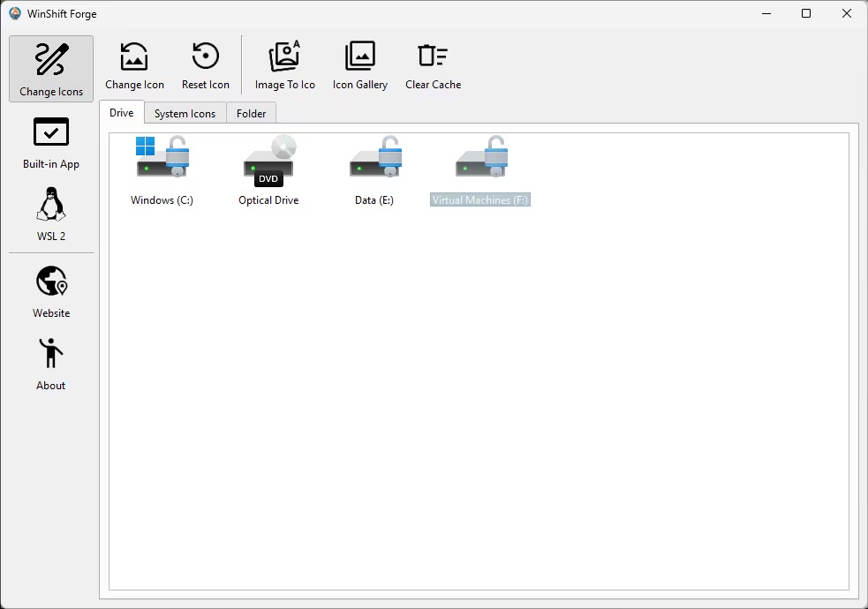
Task: Switch to the Drive tab
Action: coord(122,113)
